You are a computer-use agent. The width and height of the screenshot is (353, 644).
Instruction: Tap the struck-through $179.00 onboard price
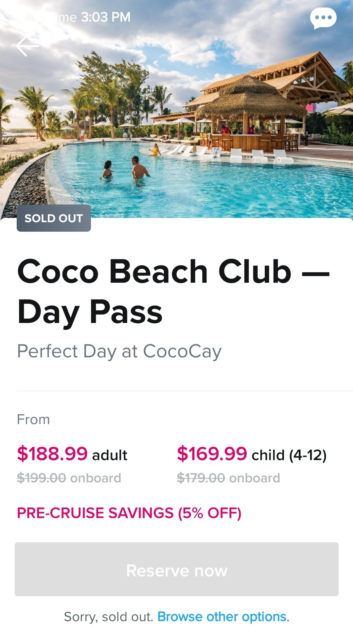[x=228, y=478]
